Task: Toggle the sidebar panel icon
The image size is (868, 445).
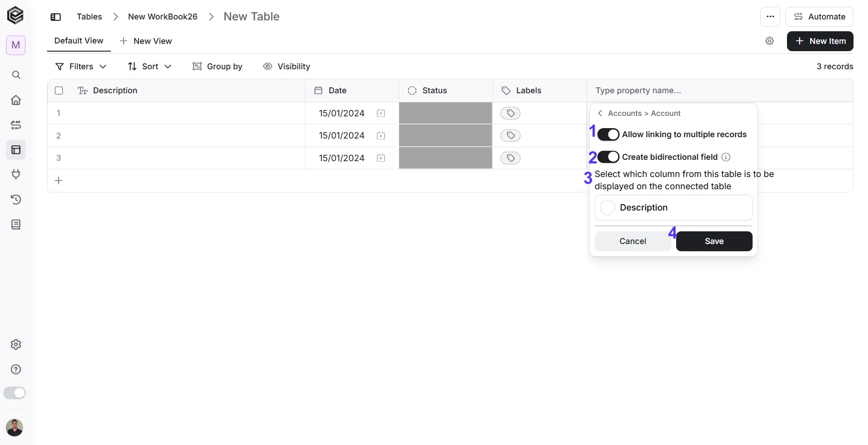Action: 56,17
